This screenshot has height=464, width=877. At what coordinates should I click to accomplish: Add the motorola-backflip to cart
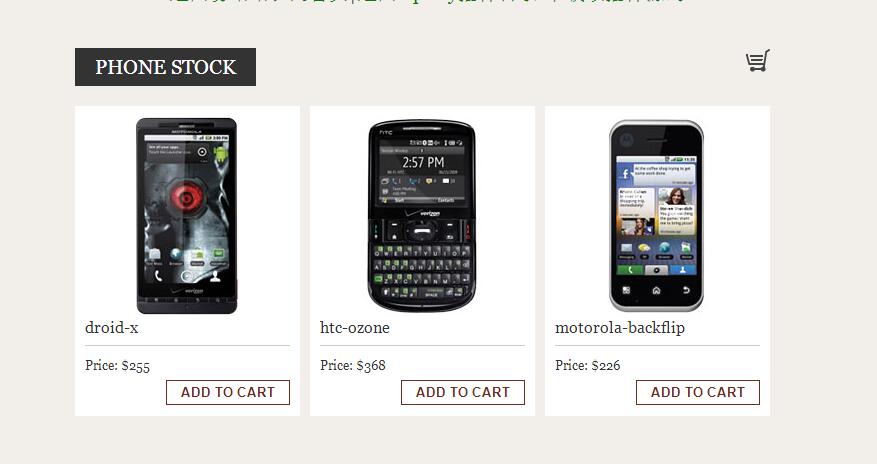(x=698, y=392)
